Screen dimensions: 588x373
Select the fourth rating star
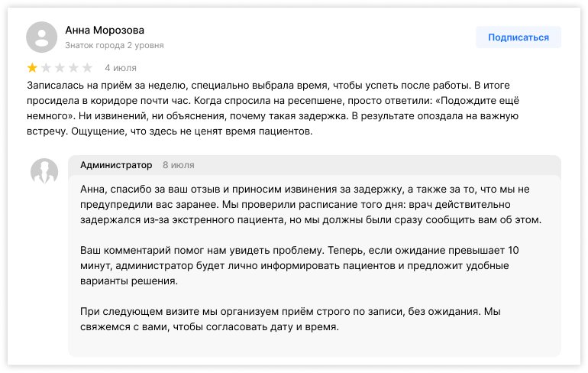click(x=73, y=67)
